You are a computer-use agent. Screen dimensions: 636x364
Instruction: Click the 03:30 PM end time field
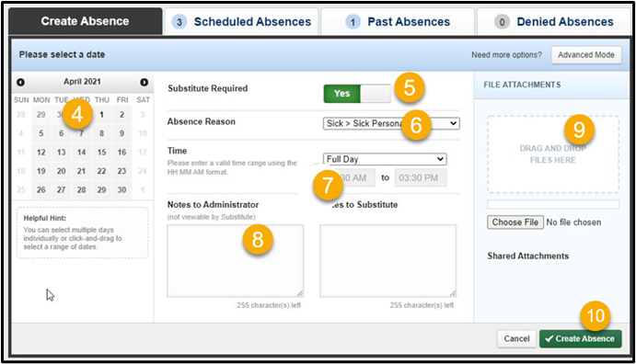click(x=421, y=177)
